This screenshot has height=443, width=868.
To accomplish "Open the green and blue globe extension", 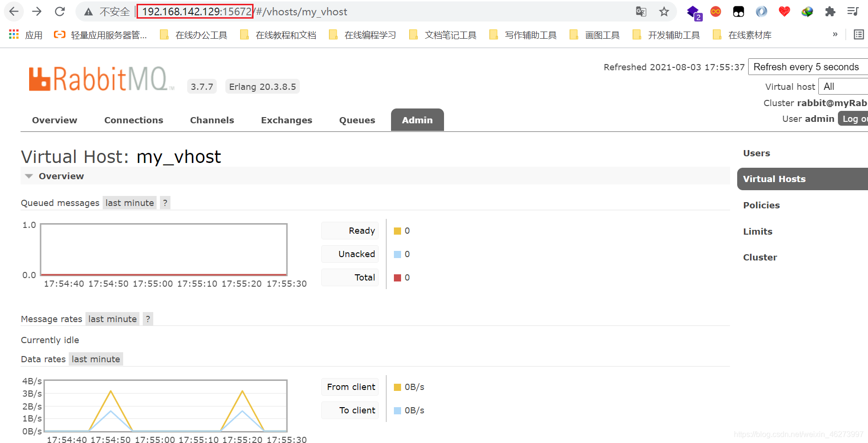I will (807, 11).
